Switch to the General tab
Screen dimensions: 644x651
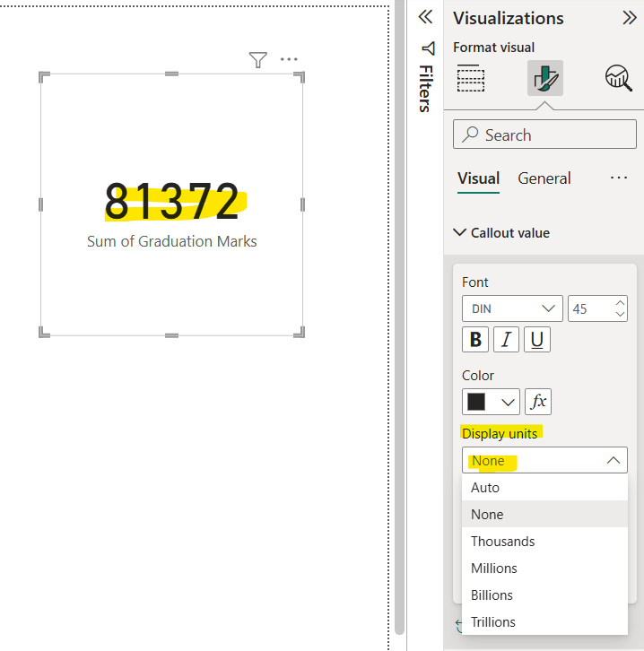pyautogui.click(x=544, y=178)
